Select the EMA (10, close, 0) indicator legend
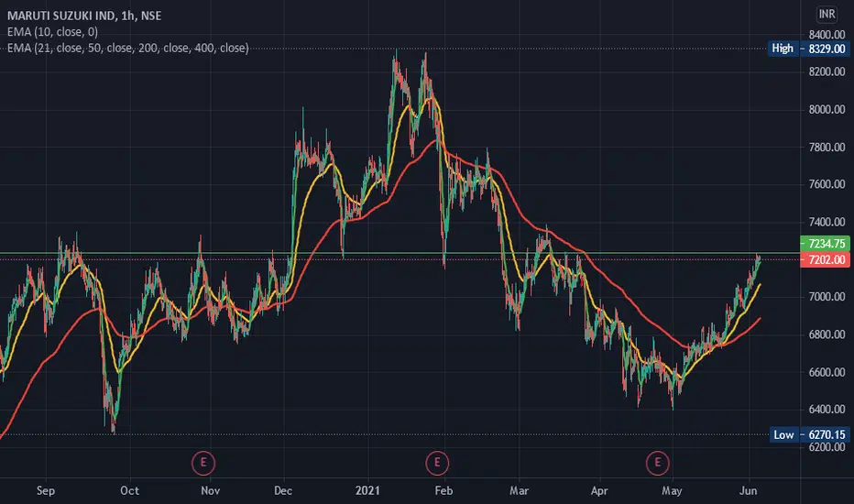854x504 pixels. pyautogui.click(x=52, y=32)
